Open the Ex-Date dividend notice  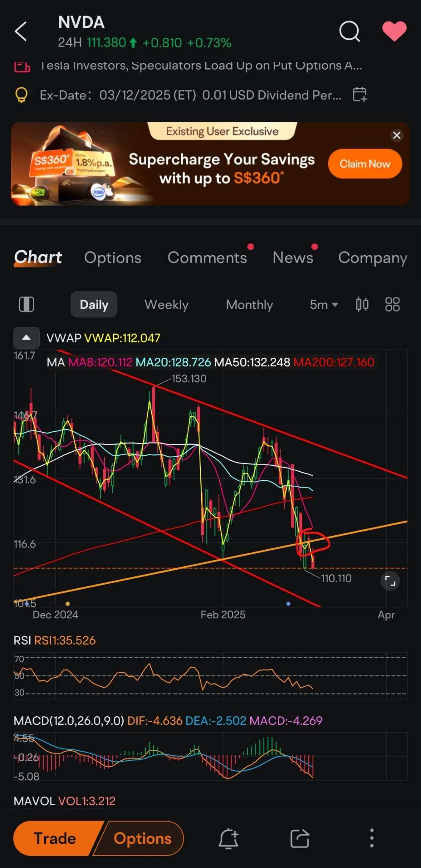[x=191, y=95]
